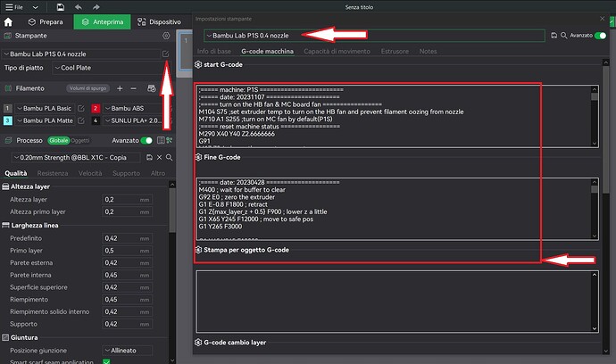Switch to Capacità di movimento tab
The height and width of the screenshot is (364, 616).
coord(337,52)
